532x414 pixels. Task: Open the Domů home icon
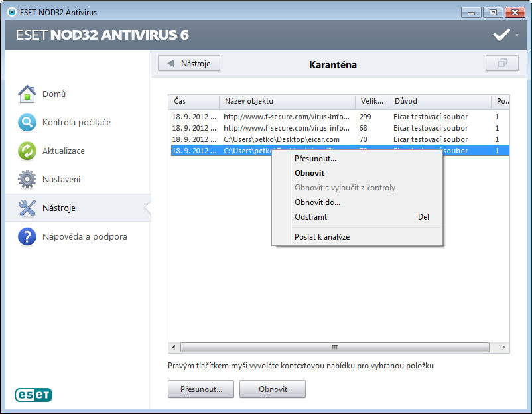coord(27,94)
